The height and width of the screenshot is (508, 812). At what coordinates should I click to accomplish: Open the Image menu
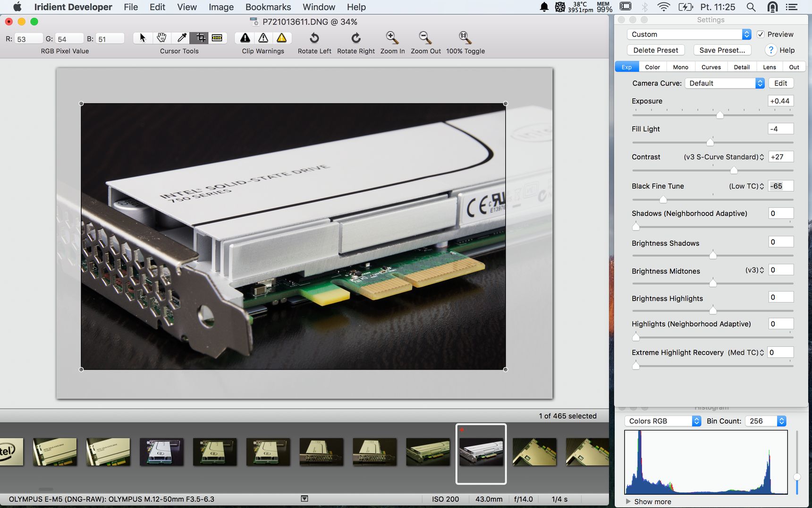tap(221, 7)
